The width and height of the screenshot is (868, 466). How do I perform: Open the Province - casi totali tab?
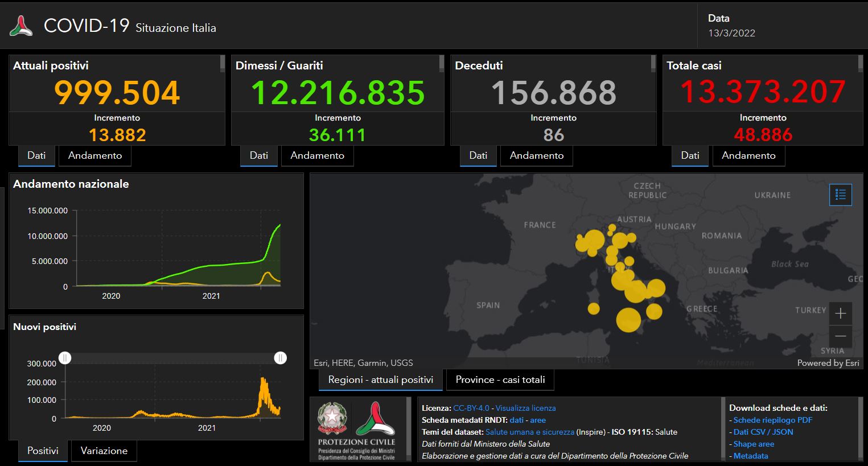[500, 380]
